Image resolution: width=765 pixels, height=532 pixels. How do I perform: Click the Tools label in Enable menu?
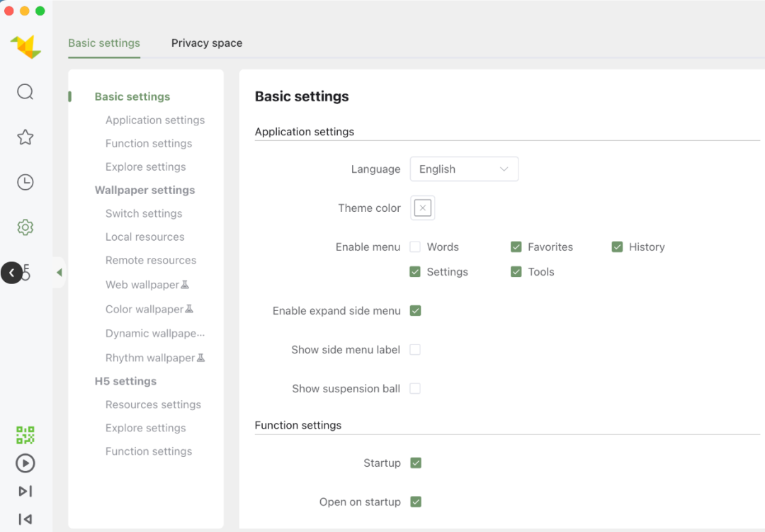541,272
